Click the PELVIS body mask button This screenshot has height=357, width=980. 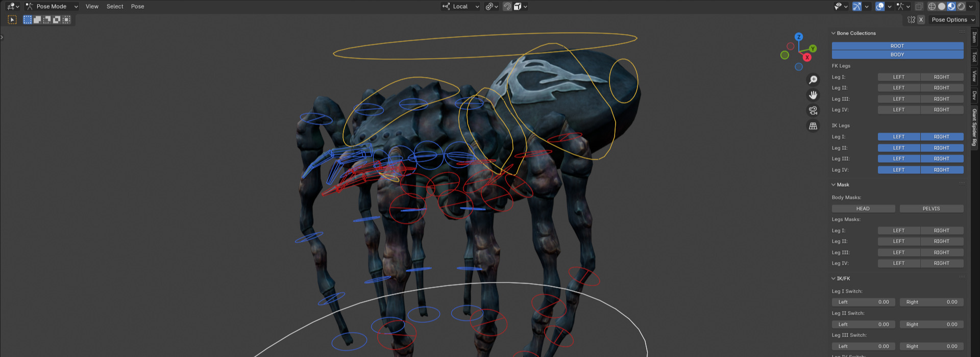coord(932,209)
